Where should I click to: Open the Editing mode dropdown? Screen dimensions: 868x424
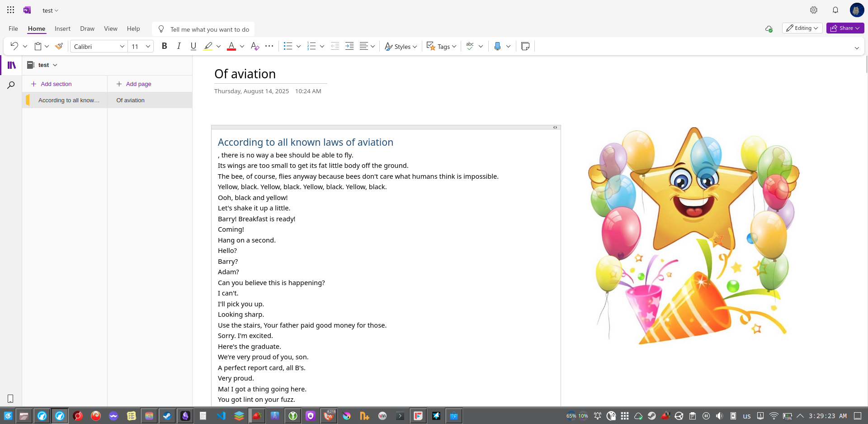pyautogui.click(x=802, y=28)
